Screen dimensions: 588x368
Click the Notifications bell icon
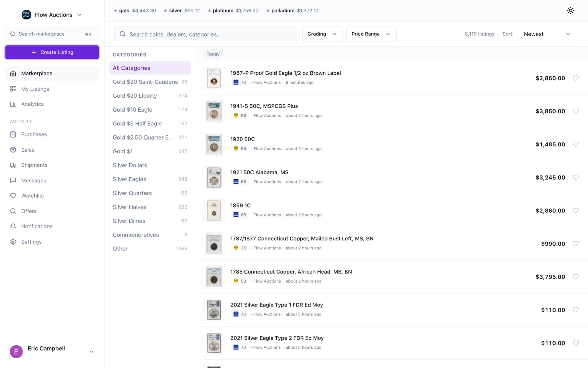[13, 226]
